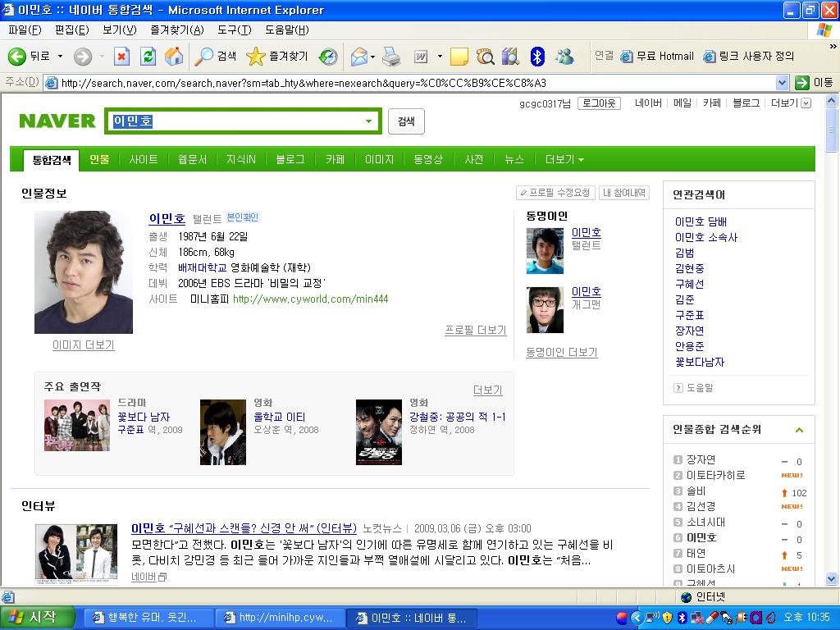840x630 pixels.
Task: Click the Mail envelope toolbar icon
Action: (358, 56)
